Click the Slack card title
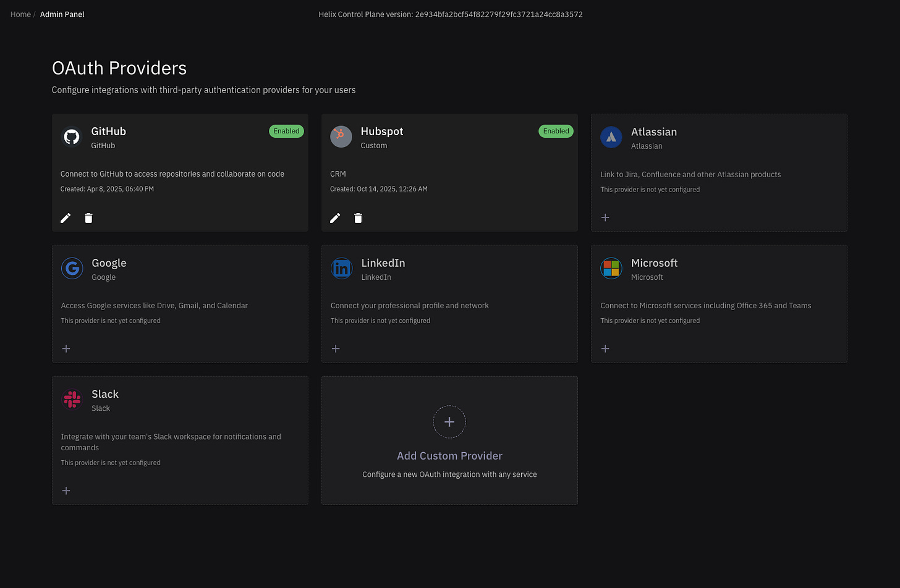 (x=105, y=394)
